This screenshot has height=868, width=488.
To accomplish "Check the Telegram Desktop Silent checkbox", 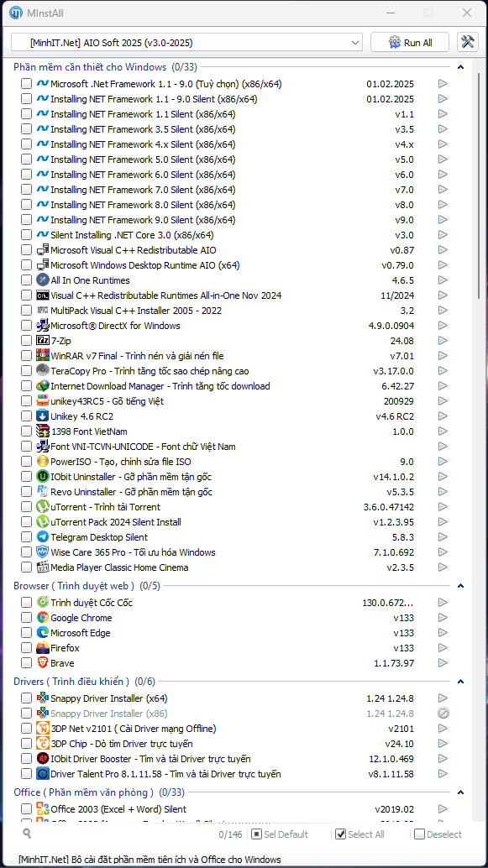I will [26, 537].
